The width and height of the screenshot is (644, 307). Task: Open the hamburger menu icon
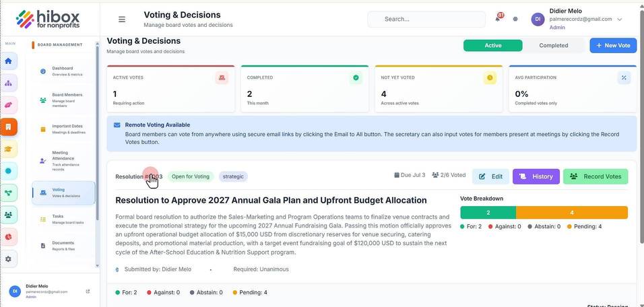pos(121,20)
